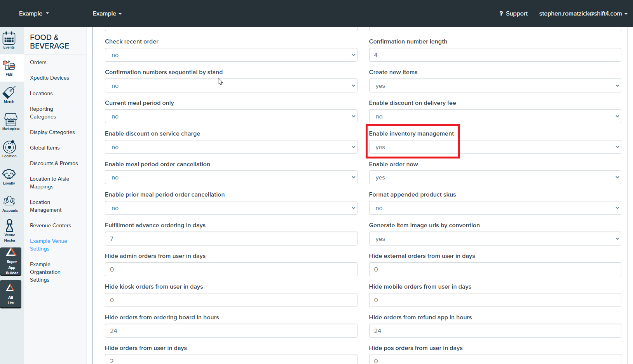Open Discounts & Promos menu item

point(54,163)
